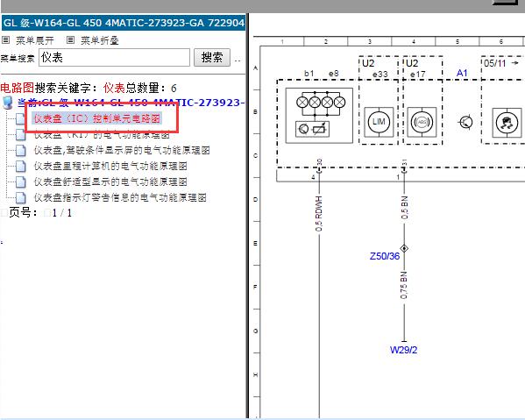
Task: Focus the 菜单搜索 search field containing 仪表
Action: 114,57
